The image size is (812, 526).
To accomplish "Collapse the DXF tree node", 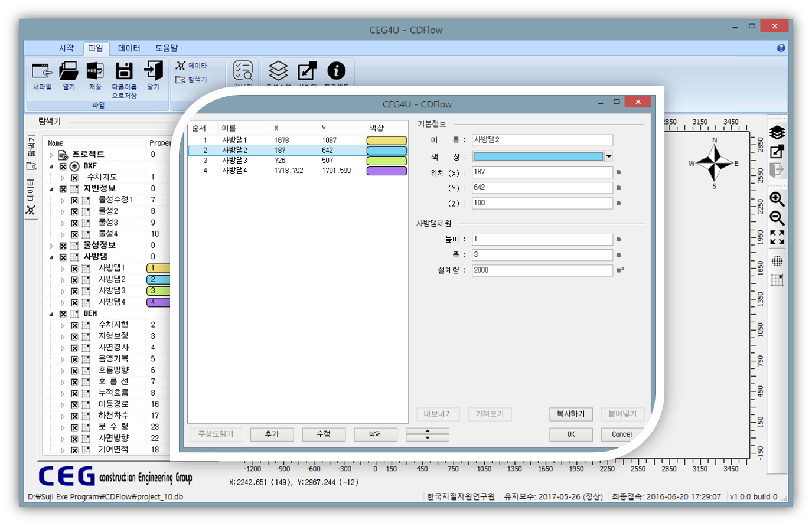I will tap(51, 166).
